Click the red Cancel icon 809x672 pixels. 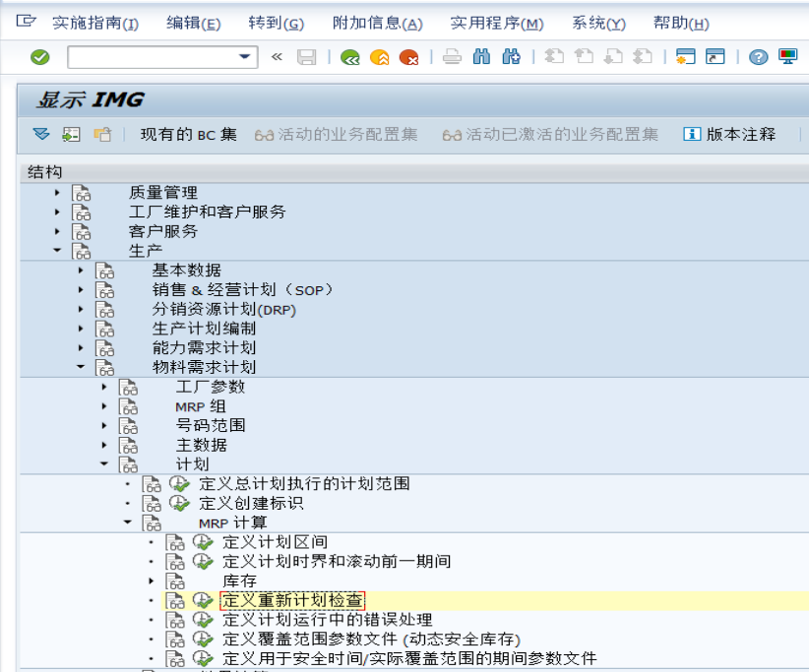click(x=409, y=57)
